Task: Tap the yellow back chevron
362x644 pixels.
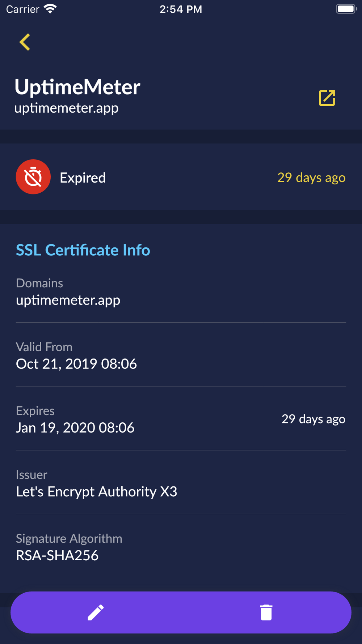Action: (25, 42)
